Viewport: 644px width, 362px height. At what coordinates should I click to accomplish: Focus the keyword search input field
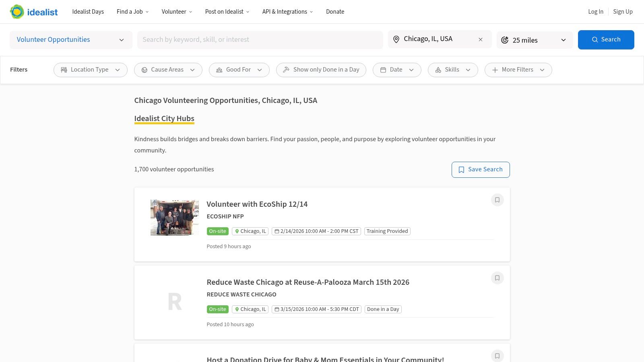click(x=260, y=40)
